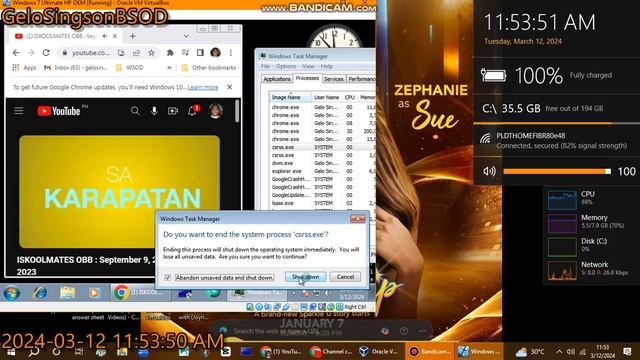Click the youtube.com address bar
Image resolution: width=640 pixels, height=360 pixels.
coord(91,53)
